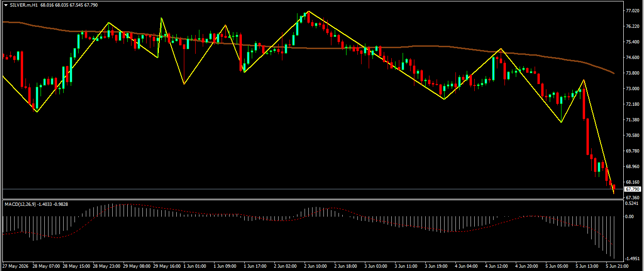Click price scale label 71.380

click(x=632, y=120)
